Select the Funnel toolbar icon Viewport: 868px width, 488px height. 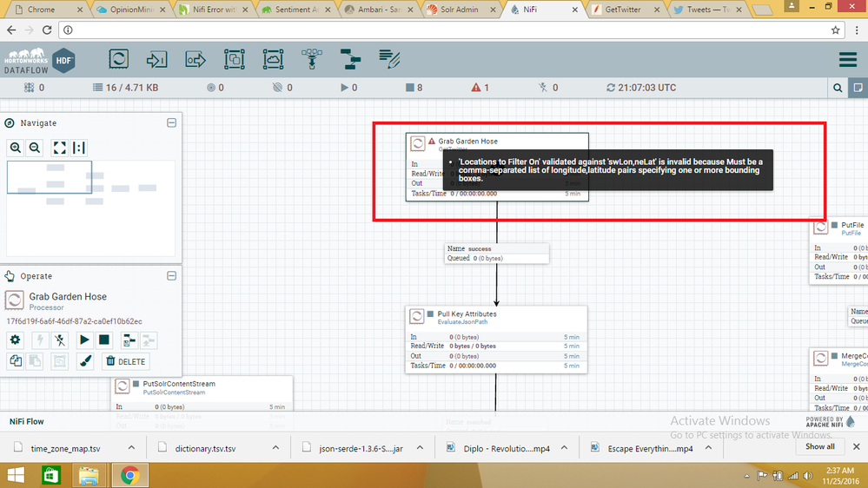coord(312,59)
